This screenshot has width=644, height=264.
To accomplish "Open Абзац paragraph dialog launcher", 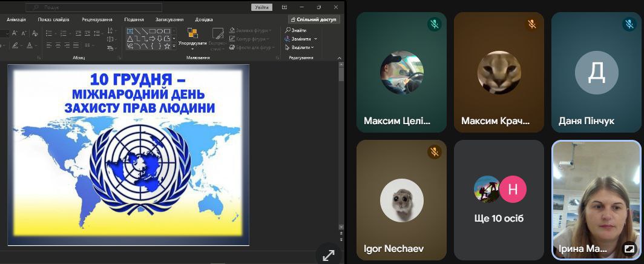I will (x=119, y=58).
